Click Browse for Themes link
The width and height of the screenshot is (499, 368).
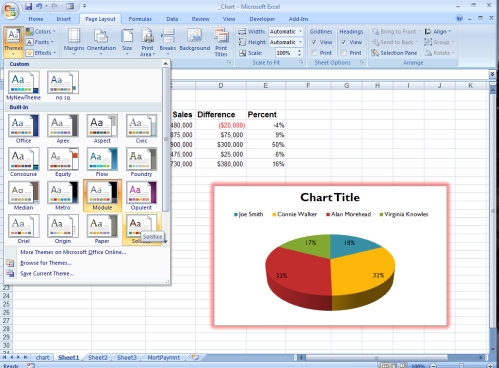point(46,263)
